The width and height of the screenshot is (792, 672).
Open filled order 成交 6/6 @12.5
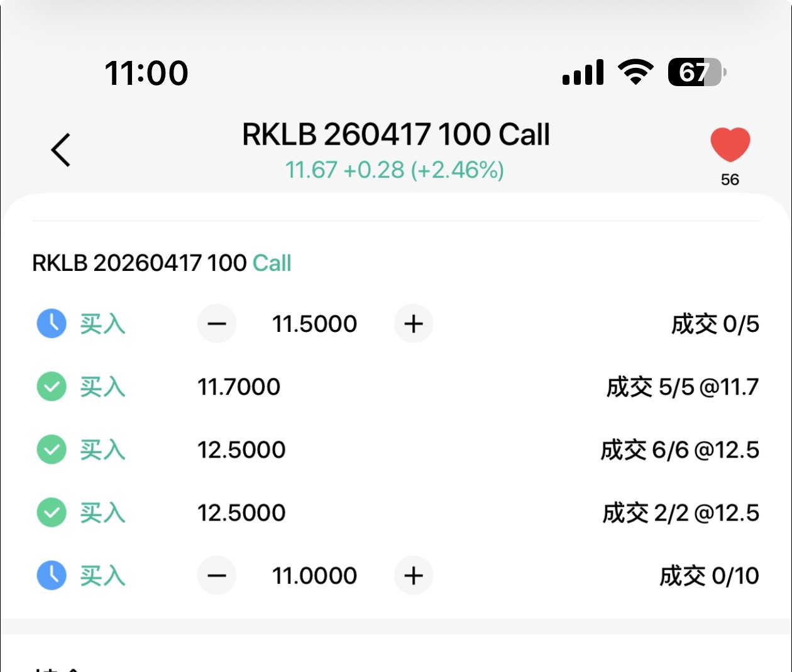tap(679, 450)
